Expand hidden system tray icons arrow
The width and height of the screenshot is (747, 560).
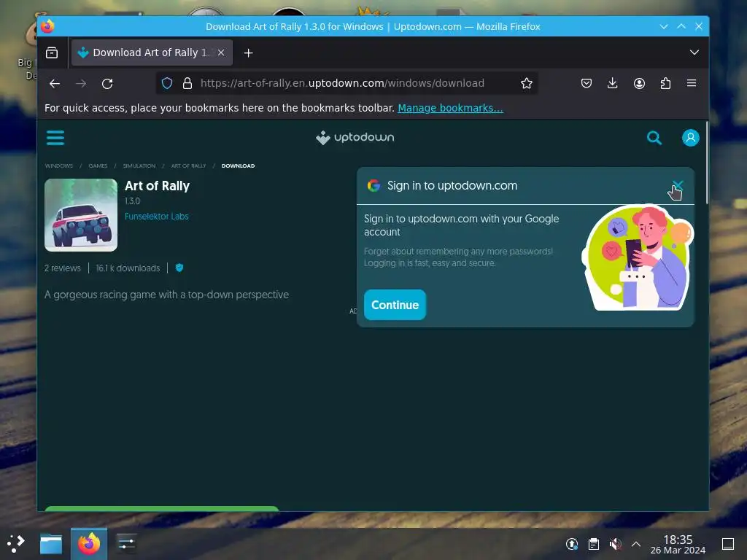coord(636,544)
